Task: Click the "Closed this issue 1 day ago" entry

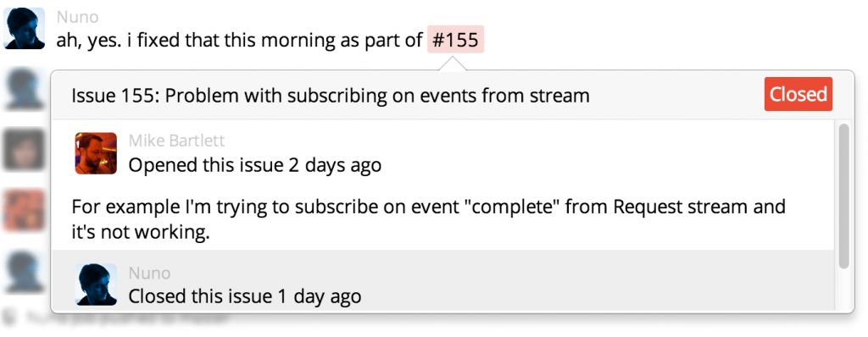Action: [x=245, y=296]
